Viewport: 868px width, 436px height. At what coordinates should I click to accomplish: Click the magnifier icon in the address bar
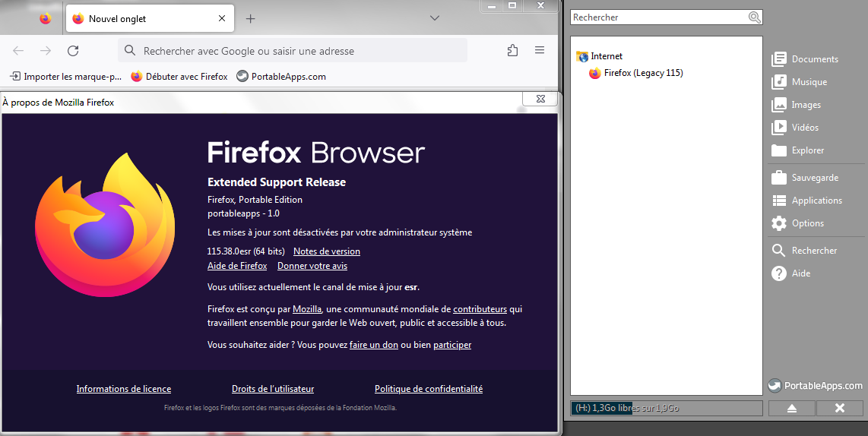click(130, 51)
